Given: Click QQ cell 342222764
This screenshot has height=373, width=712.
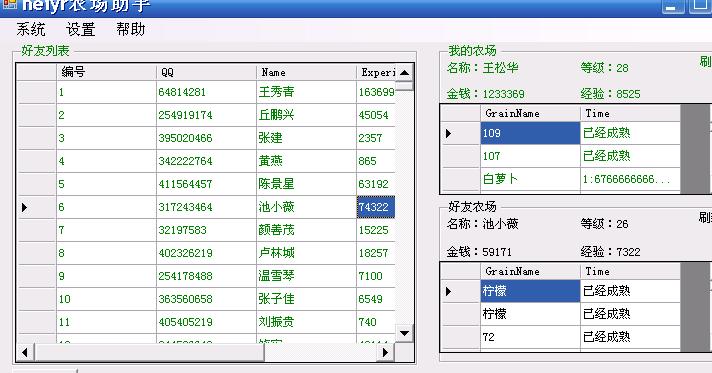Looking at the screenshot, I should click(x=206, y=161).
